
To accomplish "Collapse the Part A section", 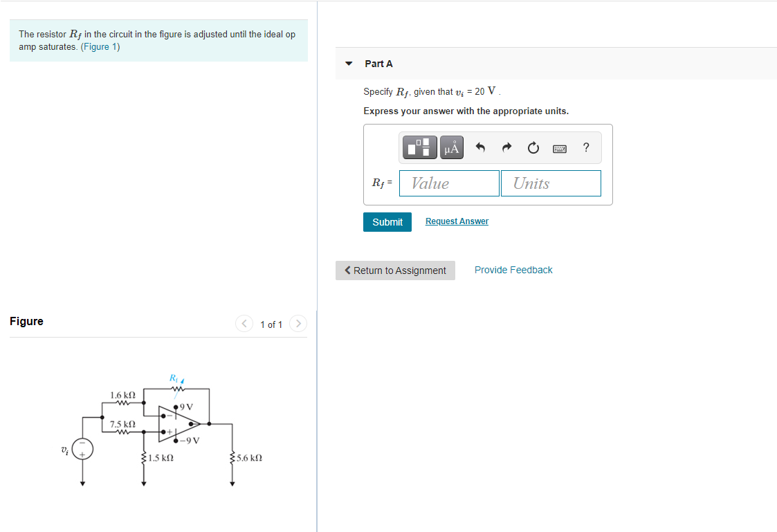I will coord(349,63).
